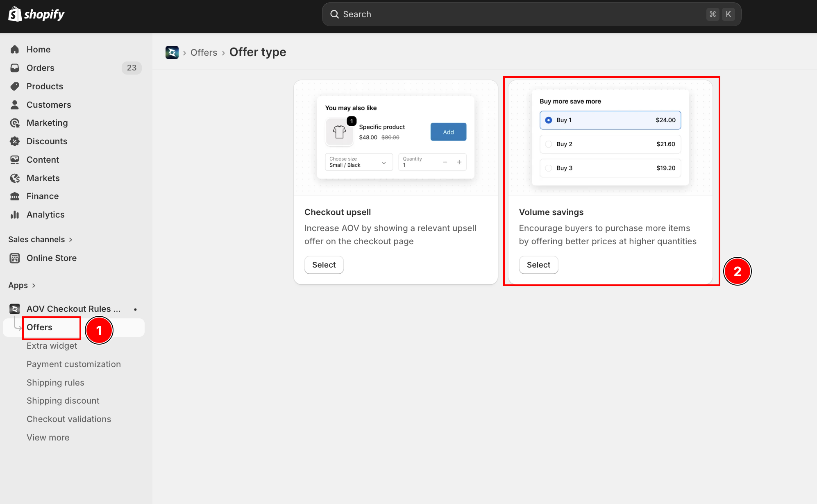The image size is (817, 504).
Task: Click the Shopify logo
Action: 36,14
